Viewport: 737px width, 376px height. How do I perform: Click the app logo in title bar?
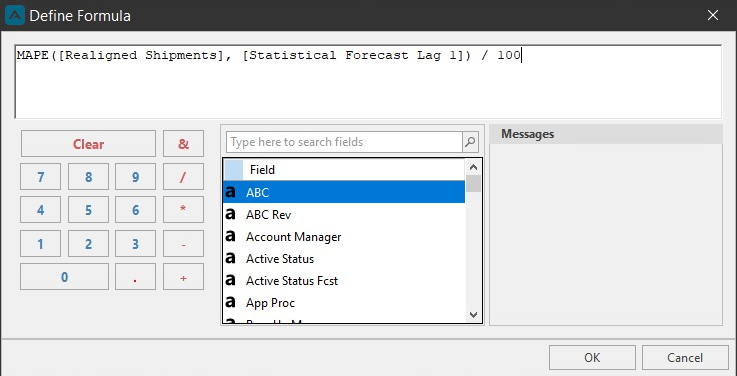pyautogui.click(x=15, y=16)
